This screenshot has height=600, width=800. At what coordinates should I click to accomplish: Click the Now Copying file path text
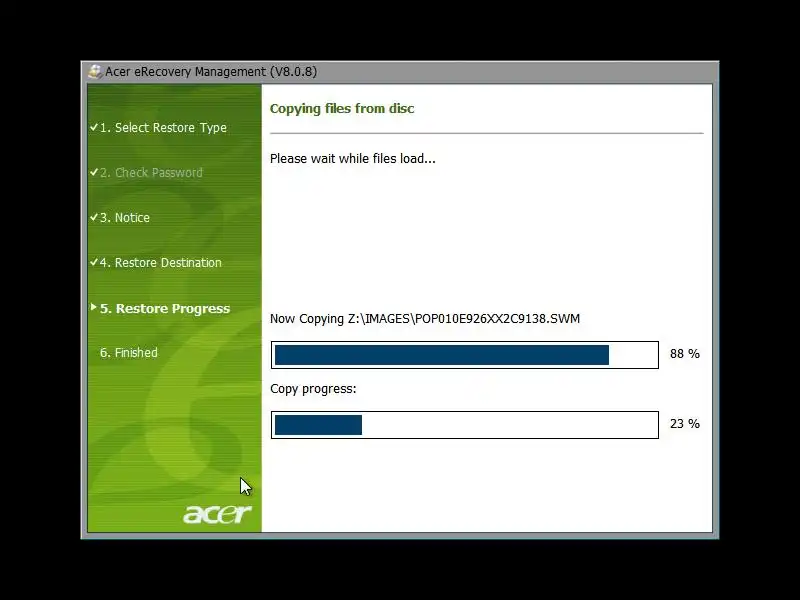pos(425,318)
